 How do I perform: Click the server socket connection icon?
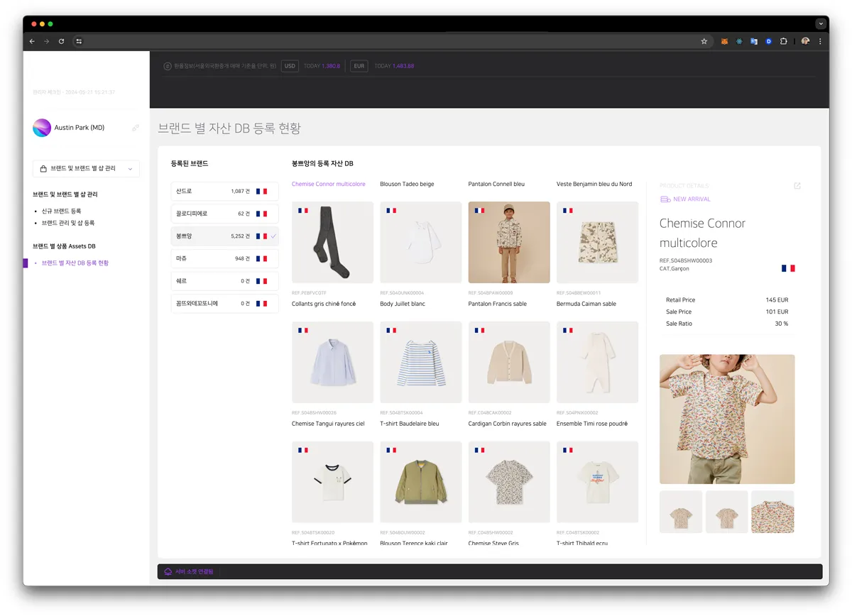[168, 571]
